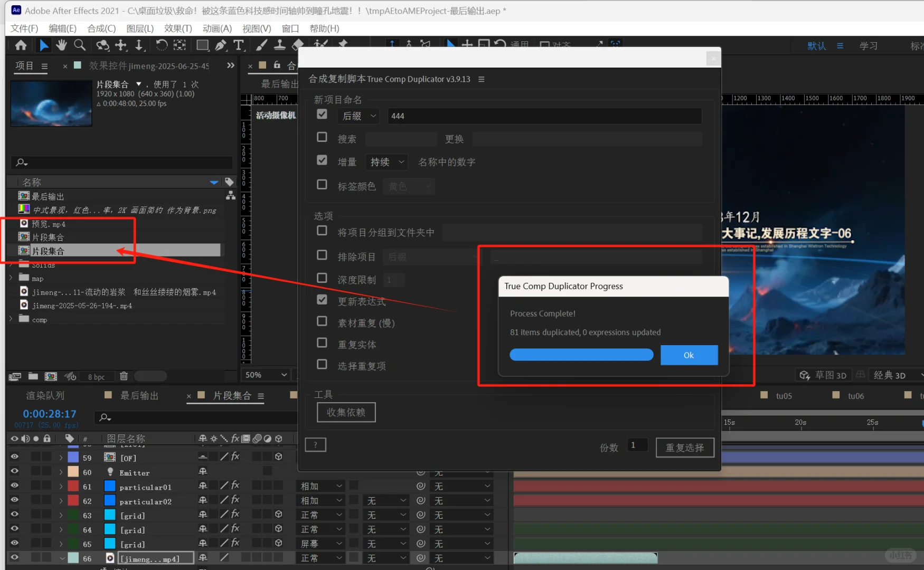Click the question mark help button

pyautogui.click(x=315, y=445)
